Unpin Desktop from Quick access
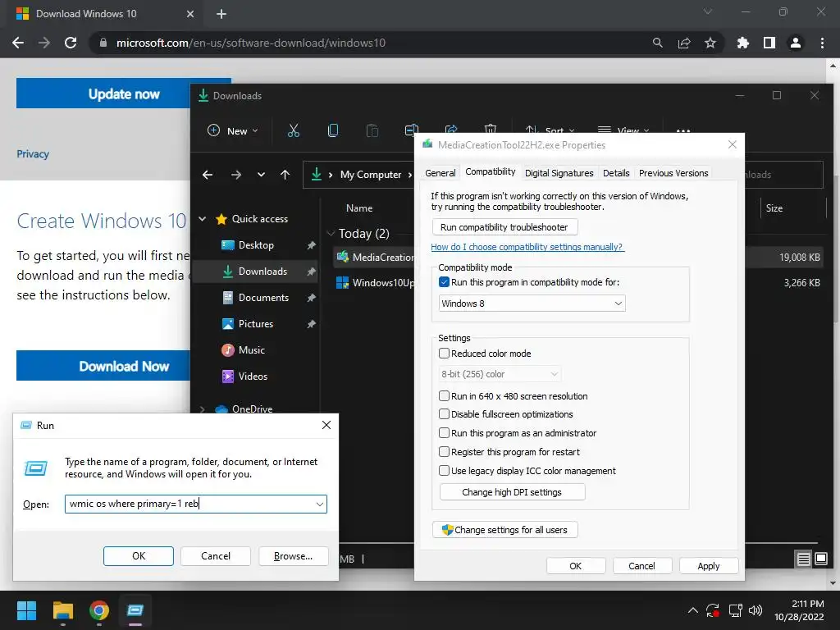The width and height of the screenshot is (840, 630). click(x=311, y=244)
